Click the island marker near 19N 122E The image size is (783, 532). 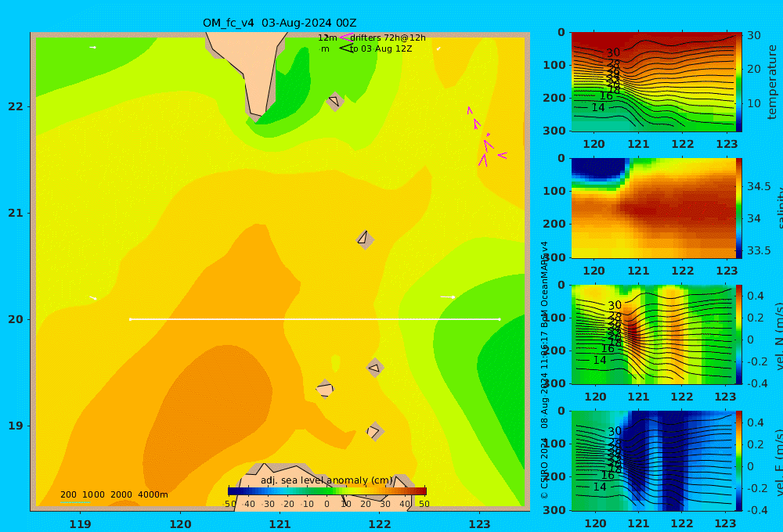click(x=374, y=431)
